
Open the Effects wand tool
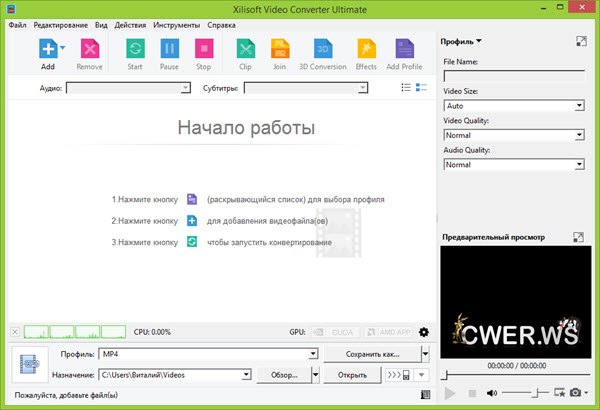point(366,49)
